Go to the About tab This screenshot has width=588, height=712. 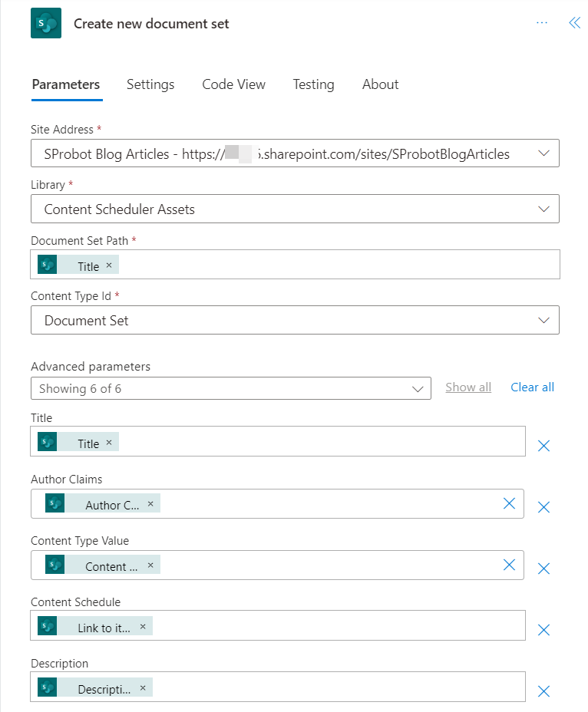click(380, 84)
